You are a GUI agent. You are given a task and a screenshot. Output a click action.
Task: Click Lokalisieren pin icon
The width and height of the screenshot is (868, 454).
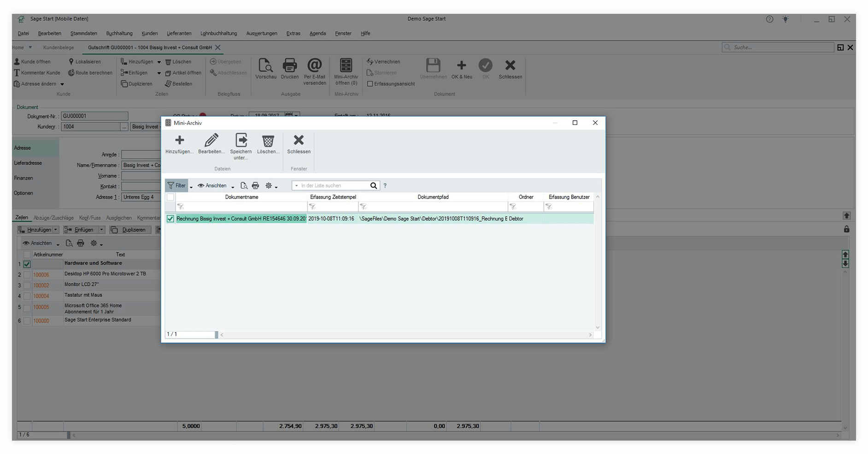pos(71,62)
